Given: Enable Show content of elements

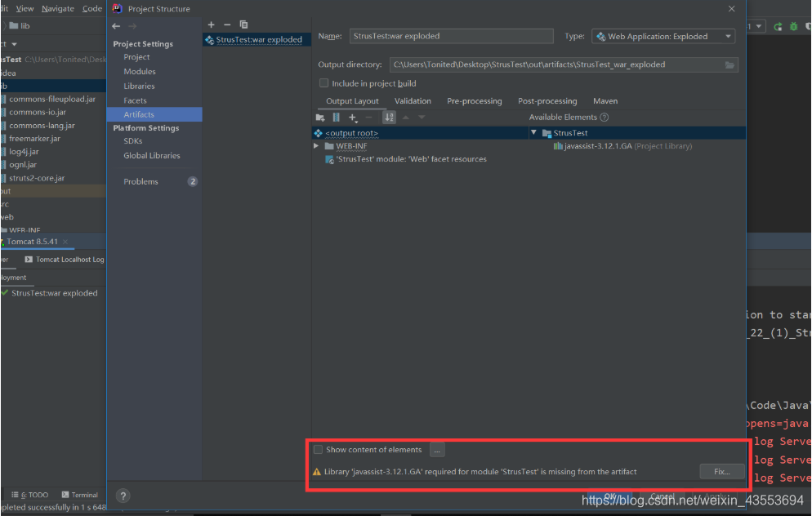Looking at the screenshot, I should 318,450.
